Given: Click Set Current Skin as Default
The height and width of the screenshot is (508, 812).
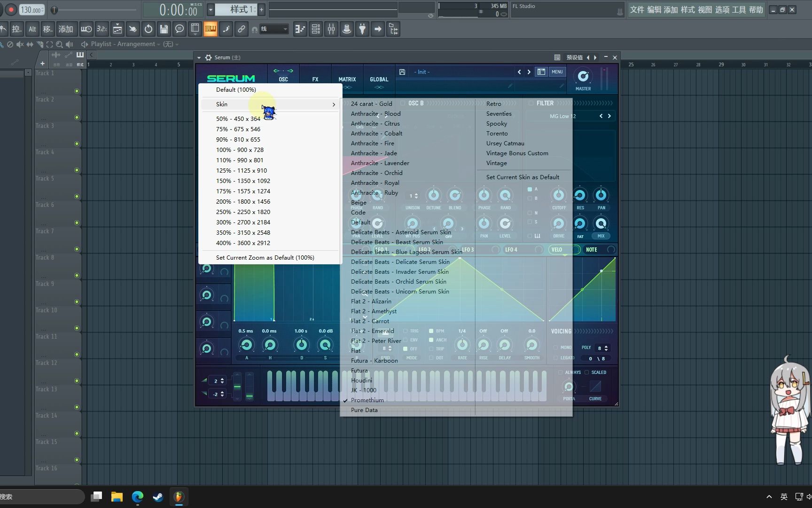Looking at the screenshot, I should [523, 177].
